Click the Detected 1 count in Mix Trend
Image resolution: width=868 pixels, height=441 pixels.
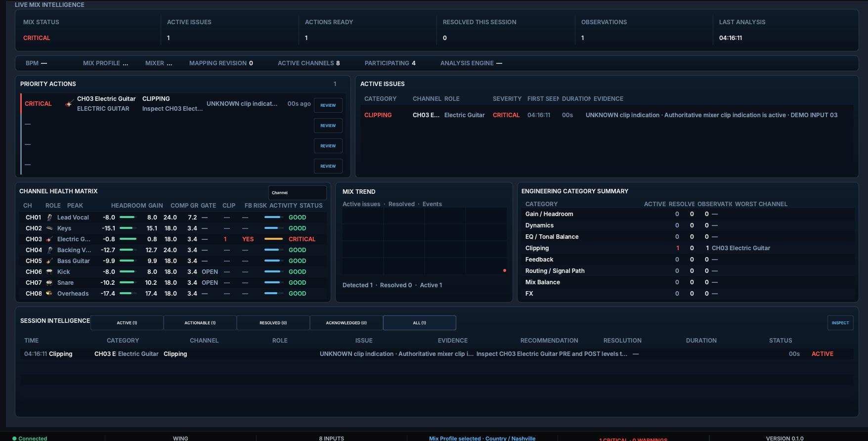(357, 285)
